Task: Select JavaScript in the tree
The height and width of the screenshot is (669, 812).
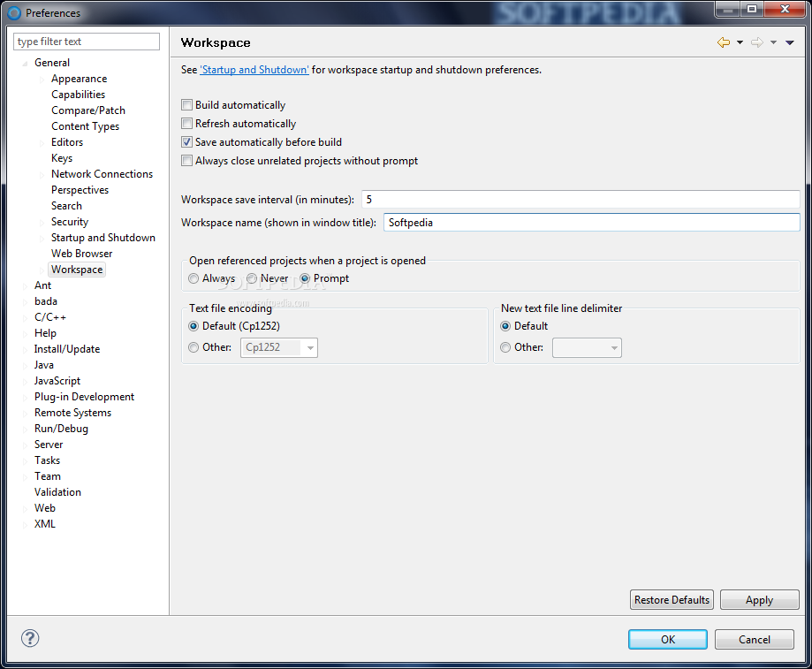Action: (x=57, y=381)
